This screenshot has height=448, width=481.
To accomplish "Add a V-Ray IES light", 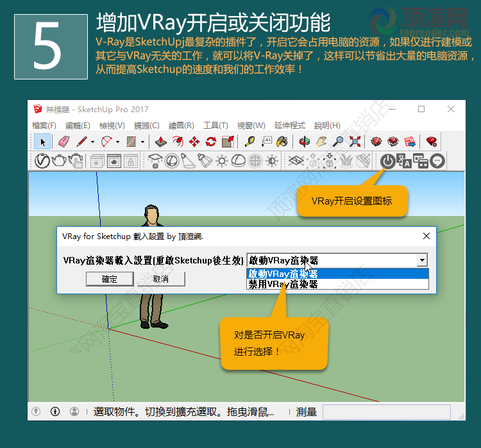I will click(x=205, y=161).
